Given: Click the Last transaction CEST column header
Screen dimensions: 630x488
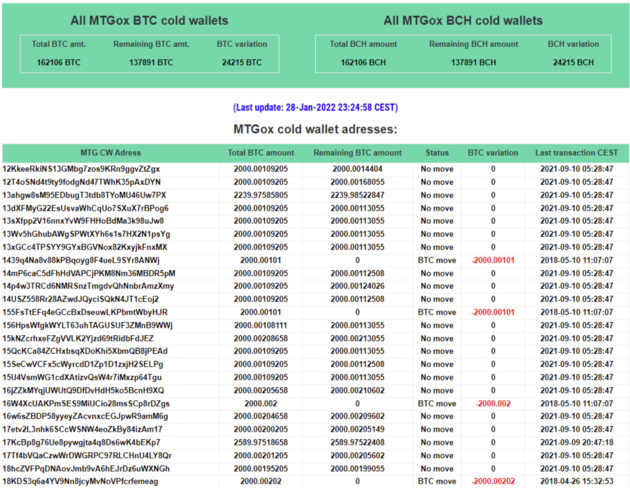Looking at the screenshot, I should pyautogui.click(x=576, y=153).
